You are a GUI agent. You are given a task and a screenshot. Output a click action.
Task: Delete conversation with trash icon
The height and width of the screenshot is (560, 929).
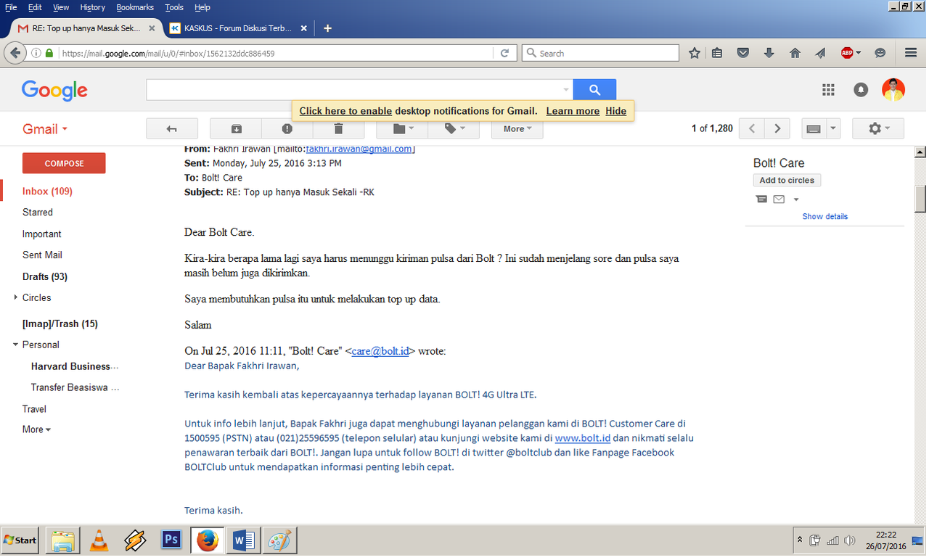(x=338, y=128)
